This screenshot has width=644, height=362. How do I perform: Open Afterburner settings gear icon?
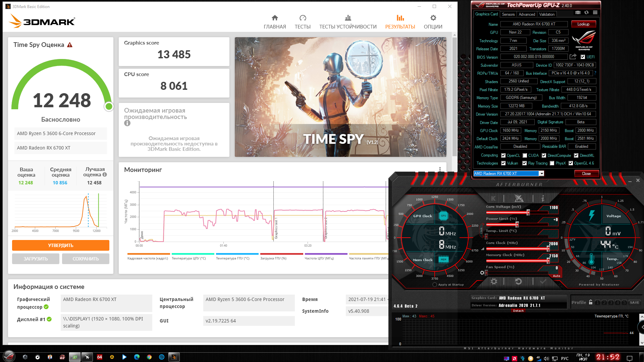494,282
